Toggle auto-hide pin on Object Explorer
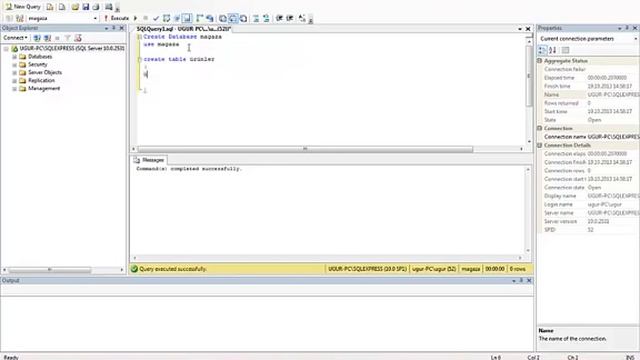640x360 pixels. click(x=114, y=28)
